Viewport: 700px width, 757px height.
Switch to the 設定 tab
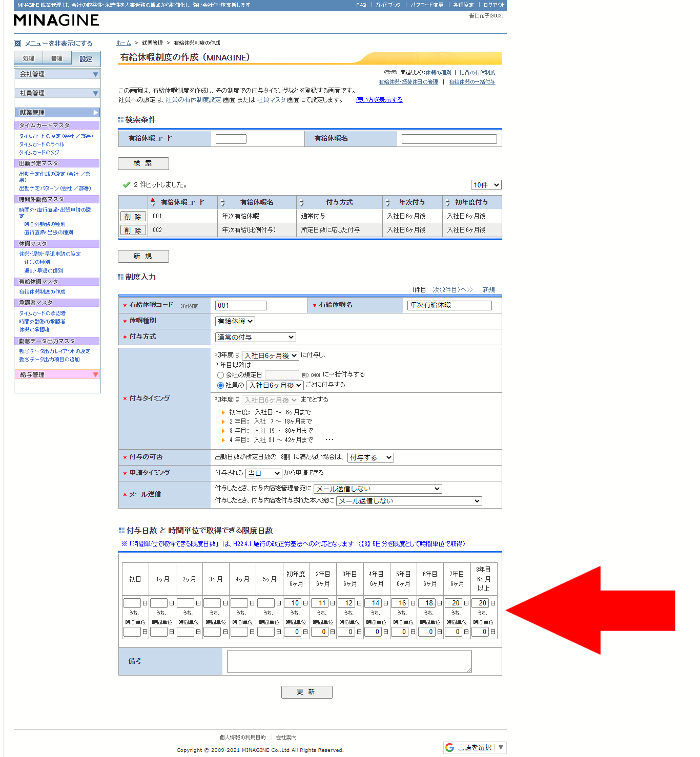[86, 59]
